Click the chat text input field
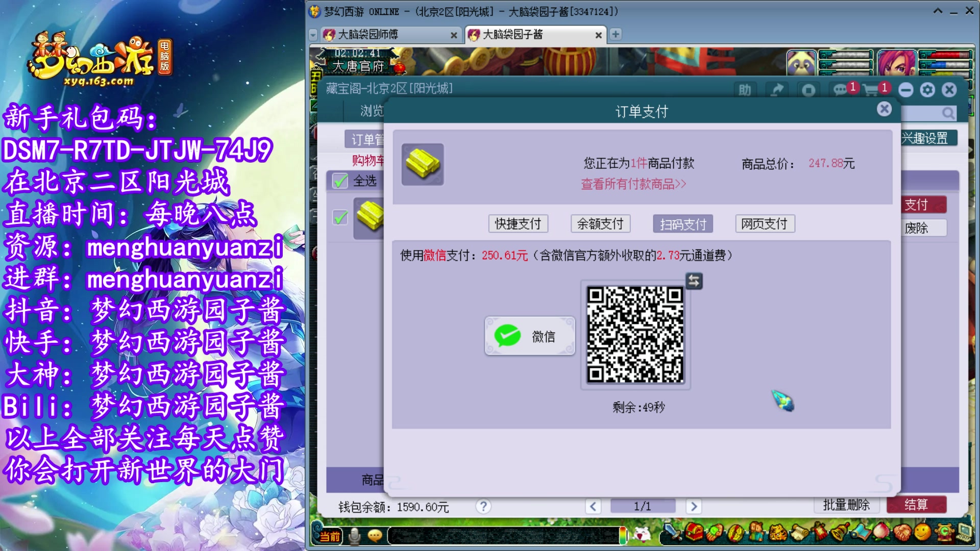The height and width of the screenshot is (551, 980). click(x=503, y=535)
